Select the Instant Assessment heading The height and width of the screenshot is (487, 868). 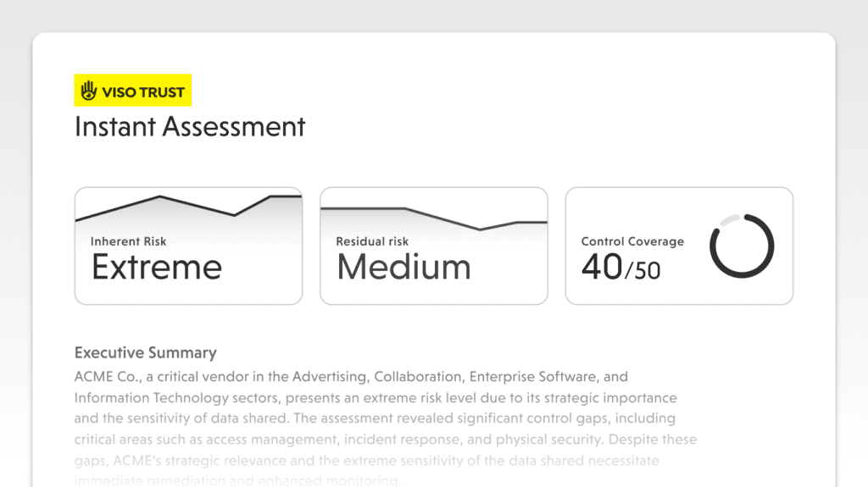click(x=190, y=127)
